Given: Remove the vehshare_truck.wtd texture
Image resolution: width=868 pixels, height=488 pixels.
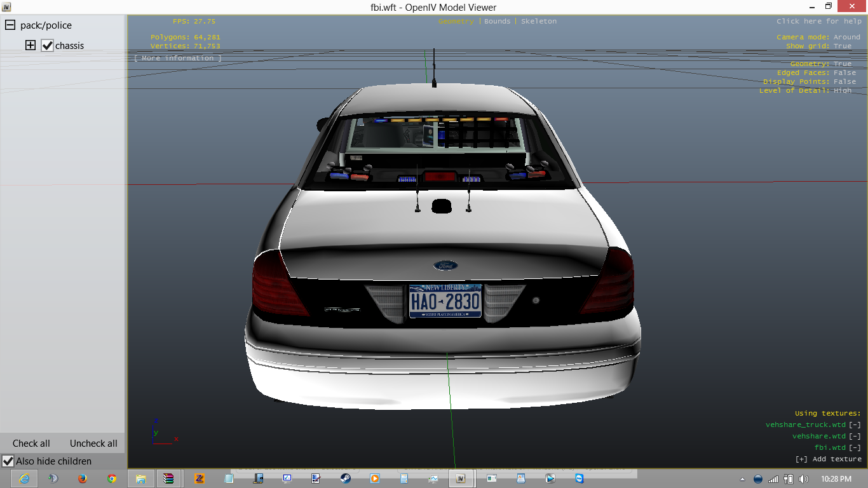Looking at the screenshot, I should 855,424.
